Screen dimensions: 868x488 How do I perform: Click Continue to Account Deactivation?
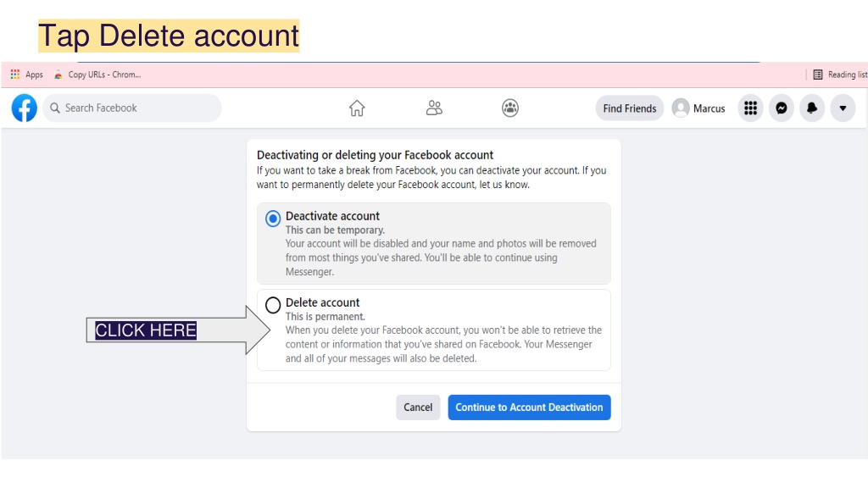[x=529, y=408]
